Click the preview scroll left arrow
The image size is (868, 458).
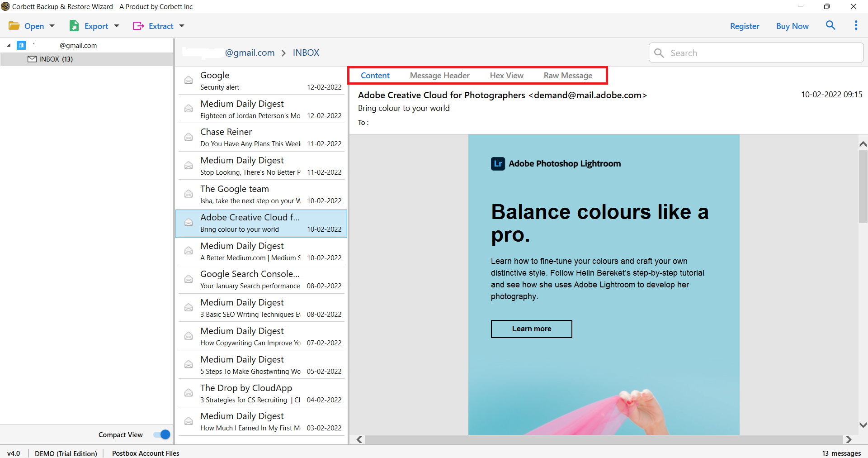click(359, 439)
